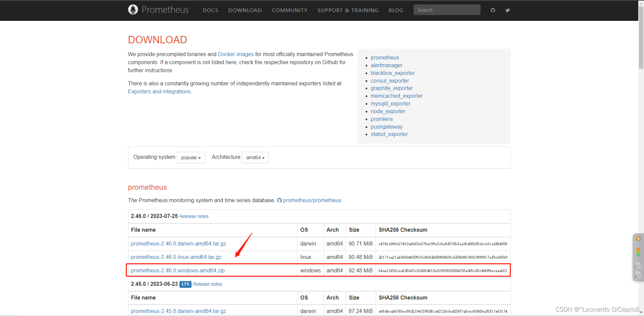This screenshot has width=644, height=316.
Task: Download prometheus-2.46.0.linux-amd64.tar.gz
Action: pos(176,257)
